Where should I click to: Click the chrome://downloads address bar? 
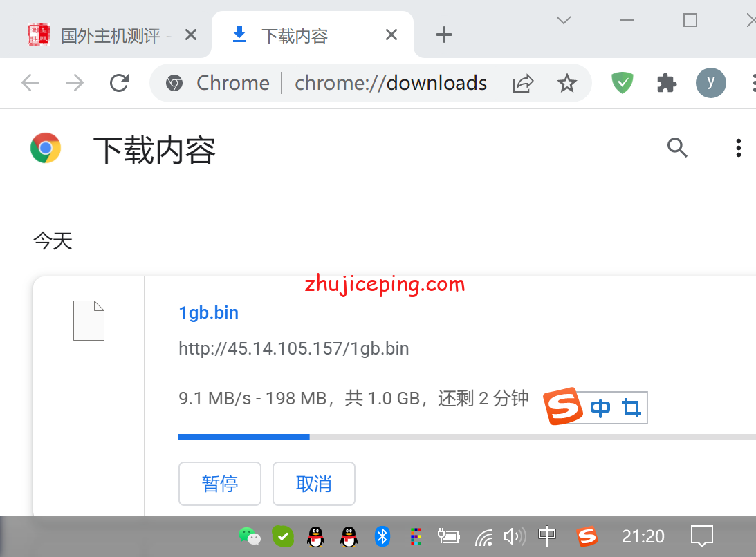(x=391, y=84)
